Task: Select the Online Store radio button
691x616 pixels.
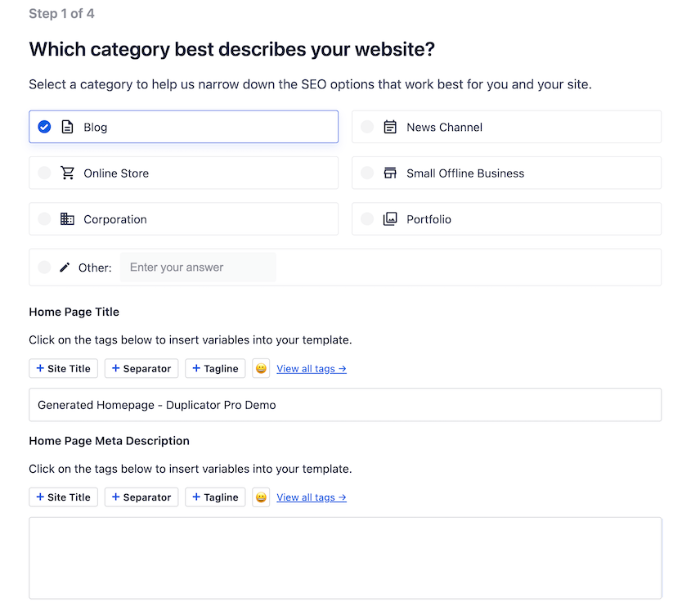Action: click(44, 173)
